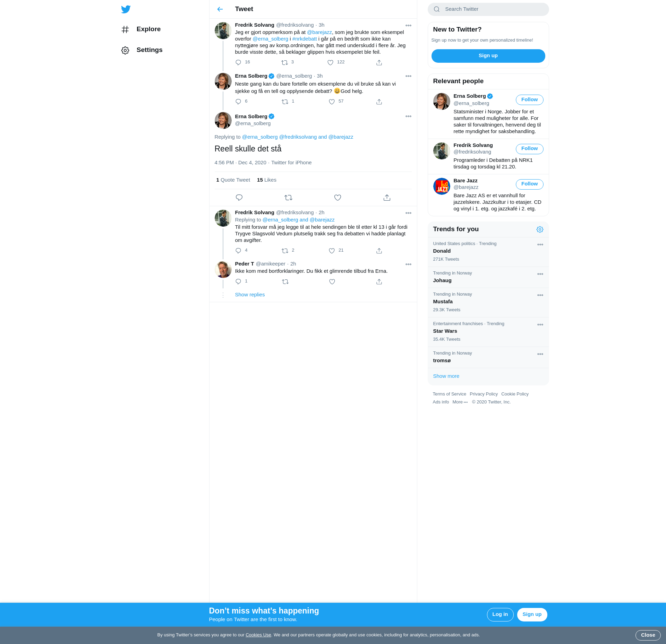Viewport: 666px width, 644px height.
Task: Like Peder T's tweet
Action: 332,281
